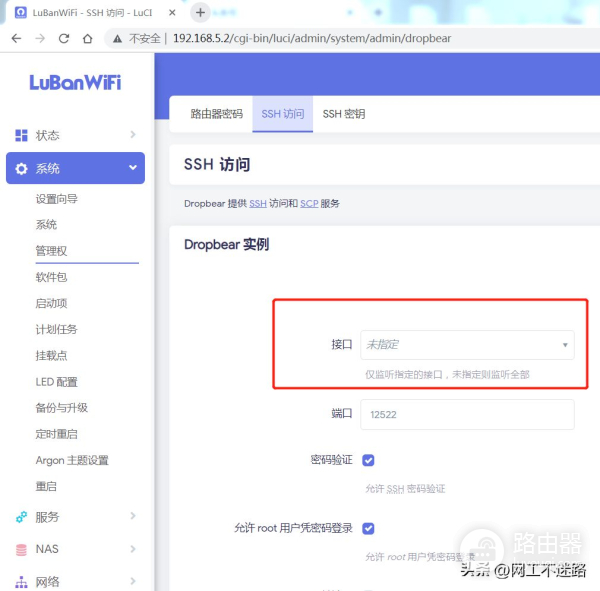Click the browser back arrow icon
Image resolution: width=600 pixels, height=591 pixels.
pos(16,38)
